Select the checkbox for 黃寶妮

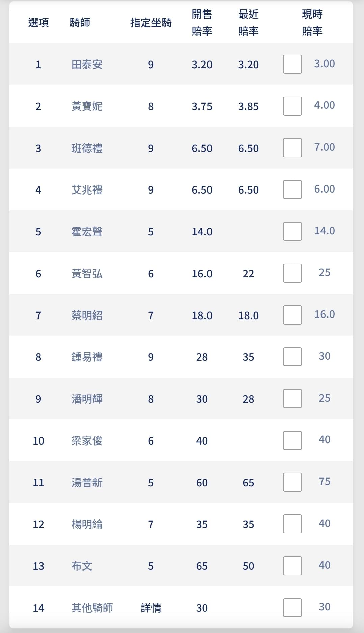pos(292,106)
